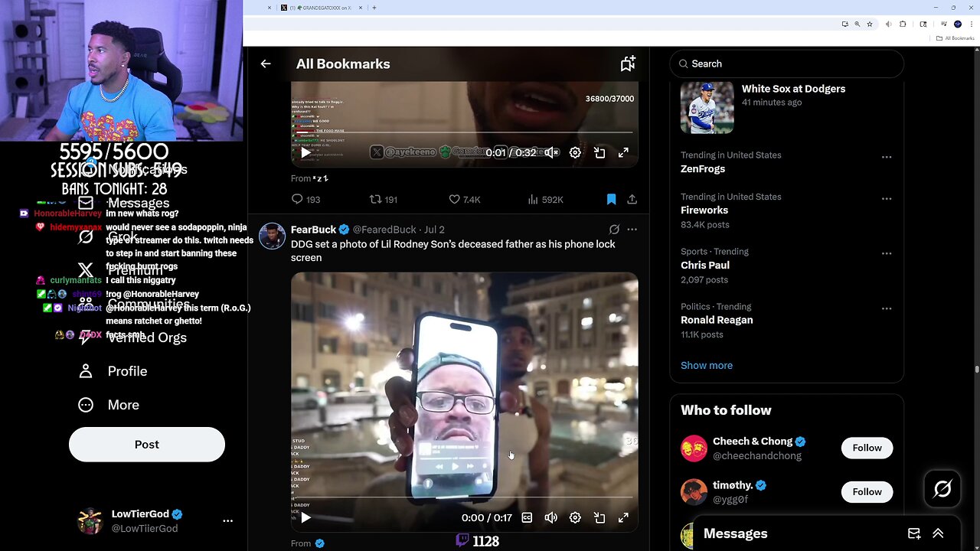Image resolution: width=980 pixels, height=551 pixels.
Task: Expand the Messages drawer
Action: [938, 533]
